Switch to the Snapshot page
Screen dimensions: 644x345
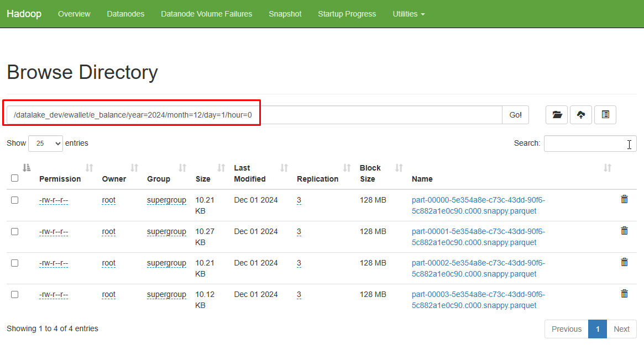(285, 14)
